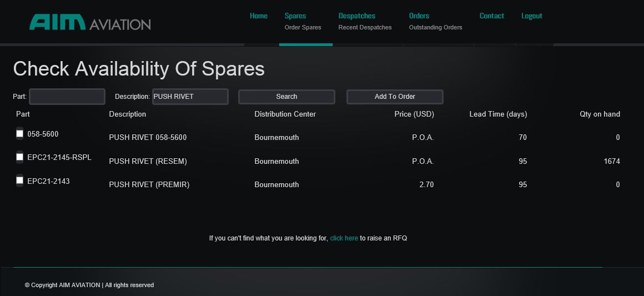Open the Contact page

[492, 16]
